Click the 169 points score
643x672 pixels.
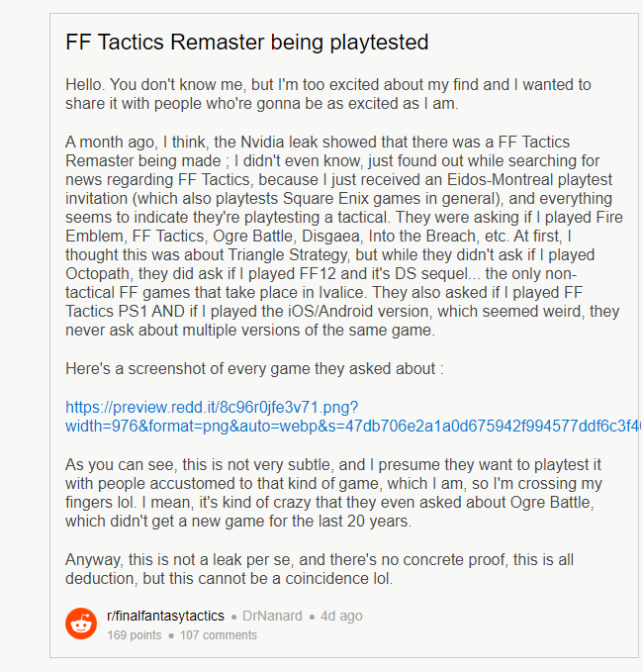(135, 635)
